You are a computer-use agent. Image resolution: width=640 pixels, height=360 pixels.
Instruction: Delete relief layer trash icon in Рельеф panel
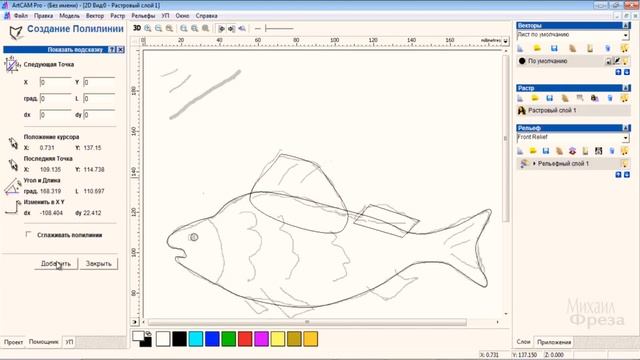coord(611,151)
